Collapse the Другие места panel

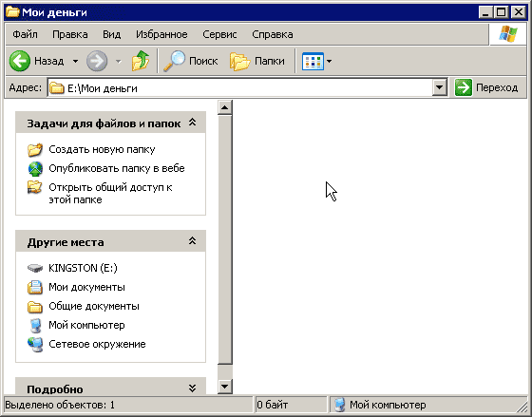click(x=192, y=241)
